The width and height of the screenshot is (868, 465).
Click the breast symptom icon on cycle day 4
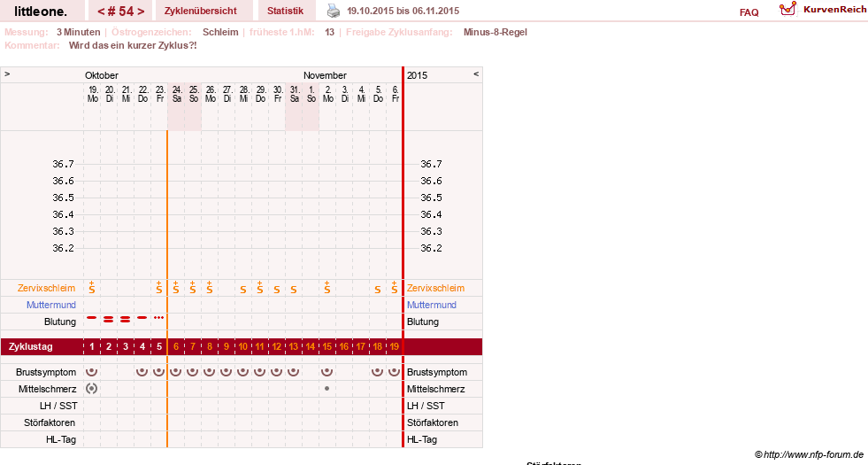tap(142, 371)
